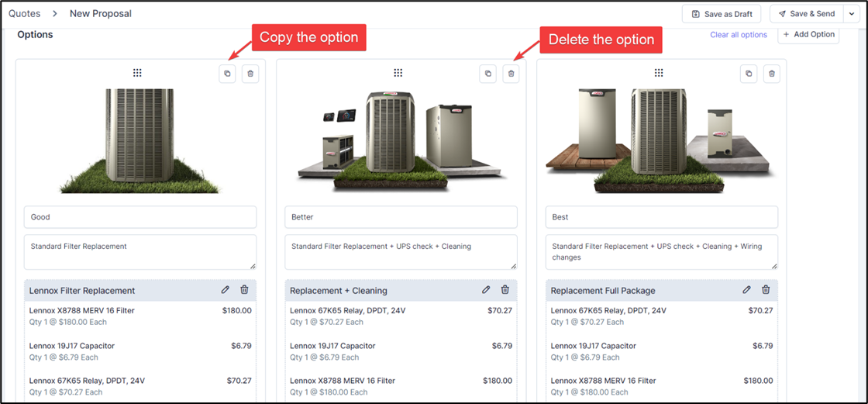Click the Options section heading
The image size is (868, 404).
click(35, 34)
